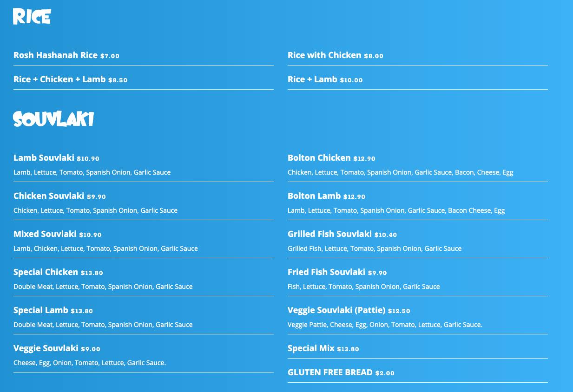The width and height of the screenshot is (573, 392).
Task: Choose Rice with Chicken menu item
Action: coord(324,55)
